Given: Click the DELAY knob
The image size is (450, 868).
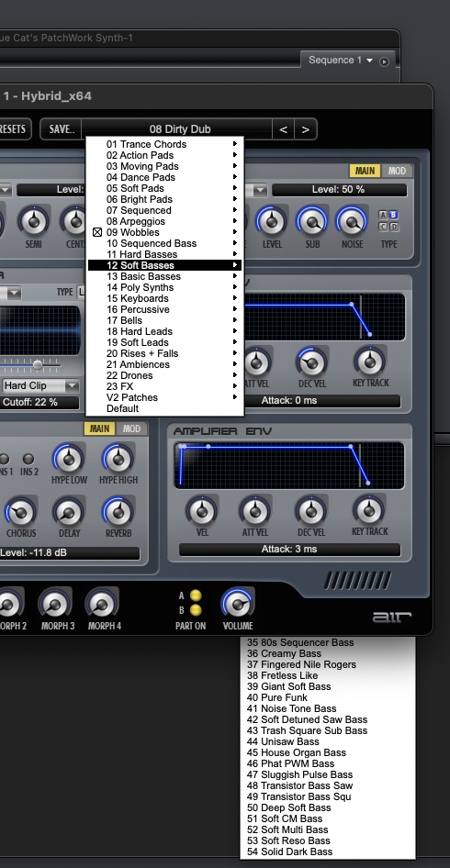Looking at the screenshot, I should click(x=69, y=511).
